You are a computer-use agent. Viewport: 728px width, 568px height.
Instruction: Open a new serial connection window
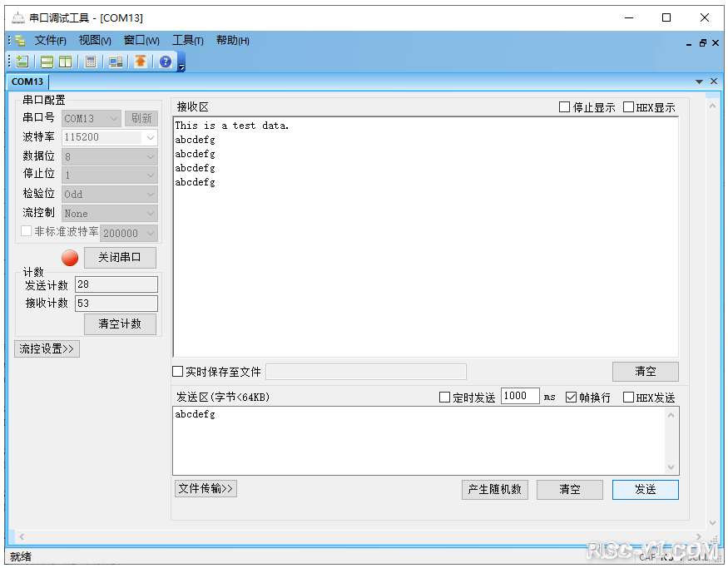pyautogui.click(x=22, y=61)
